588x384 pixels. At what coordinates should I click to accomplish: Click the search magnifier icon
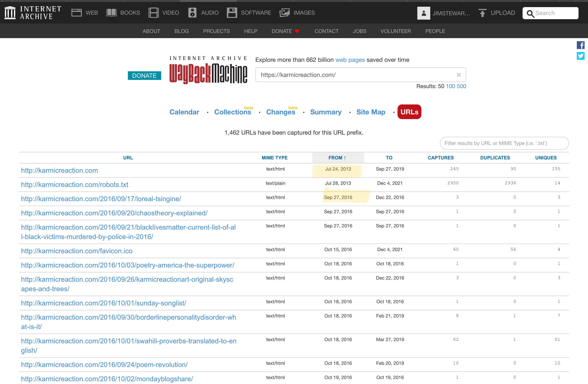(530, 13)
